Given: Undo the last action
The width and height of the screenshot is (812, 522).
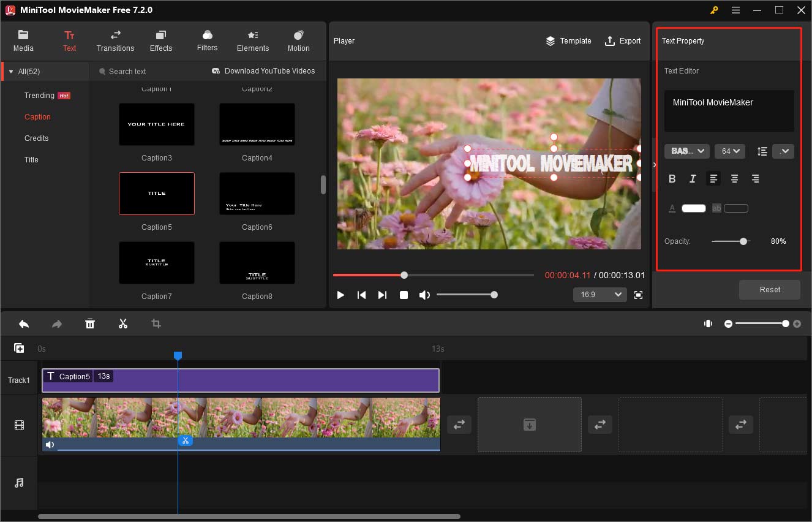Looking at the screenshot, I should pyautogui.click(x=24, y=323).
